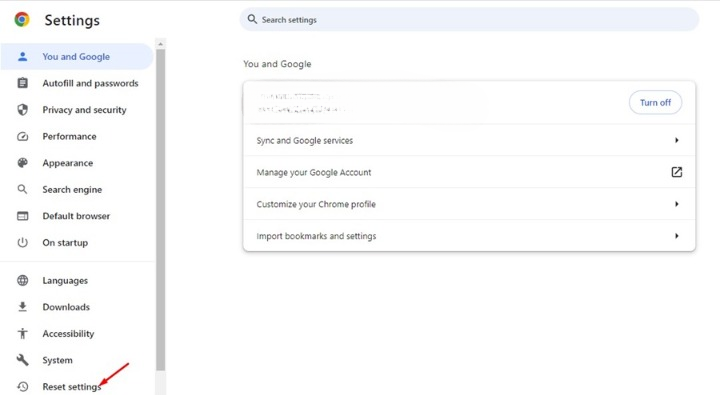Screen dimensions: 720x395
Task: Click the Turn off sync button
Action: [655, 102]
